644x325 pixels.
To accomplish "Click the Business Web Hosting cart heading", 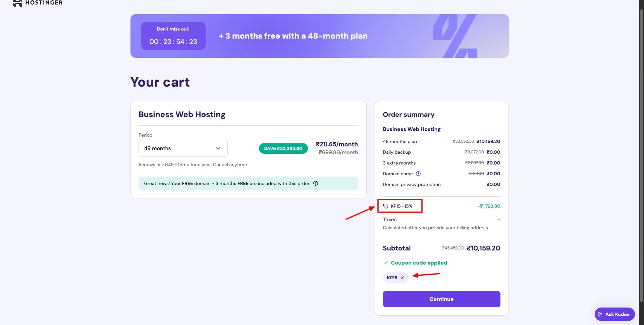I will 182,114.
